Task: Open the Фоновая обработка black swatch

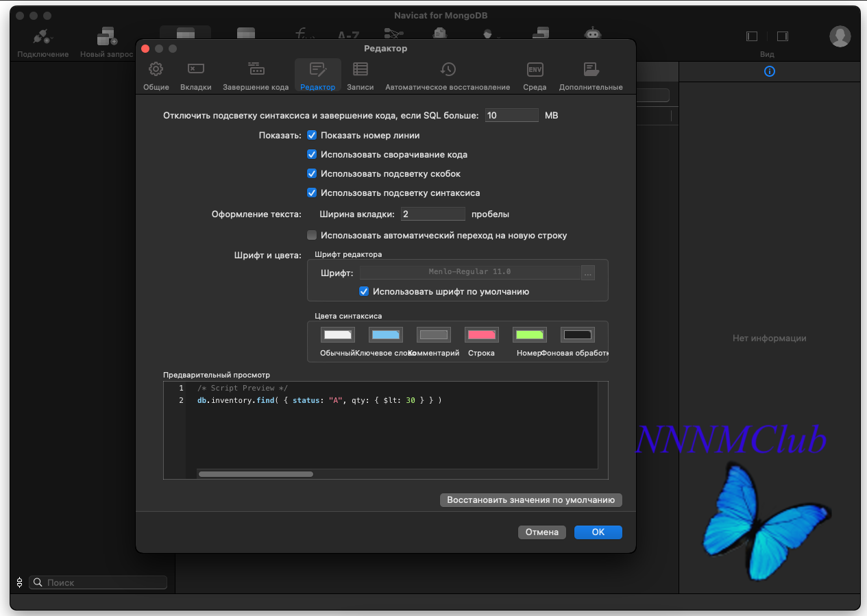Action: pos(578,334)
